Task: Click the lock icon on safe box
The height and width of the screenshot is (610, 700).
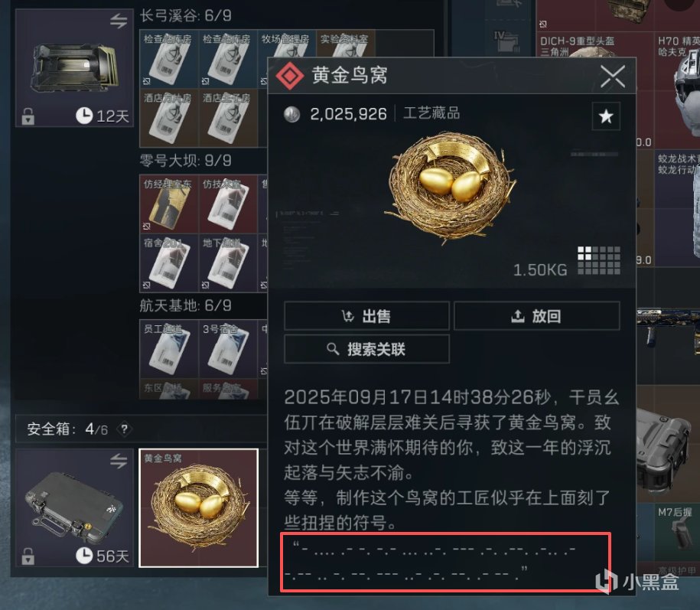Action: 28,556
